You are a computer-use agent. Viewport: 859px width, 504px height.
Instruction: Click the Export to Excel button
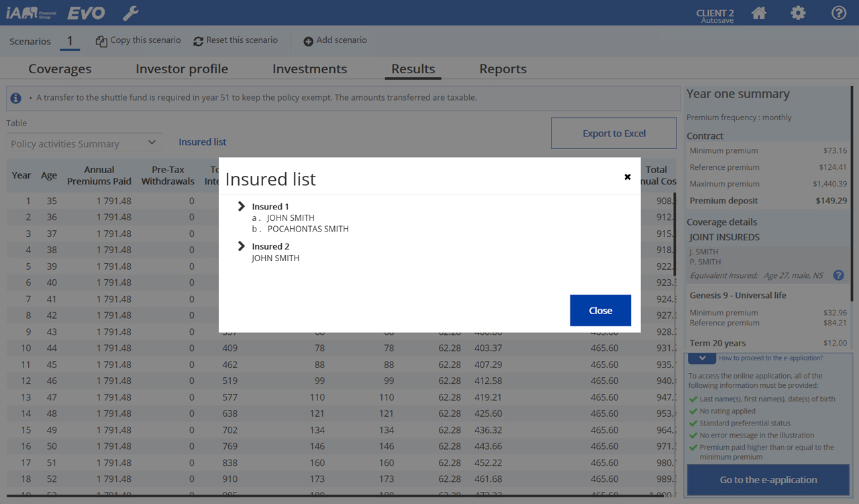click(x=613, y=133)
